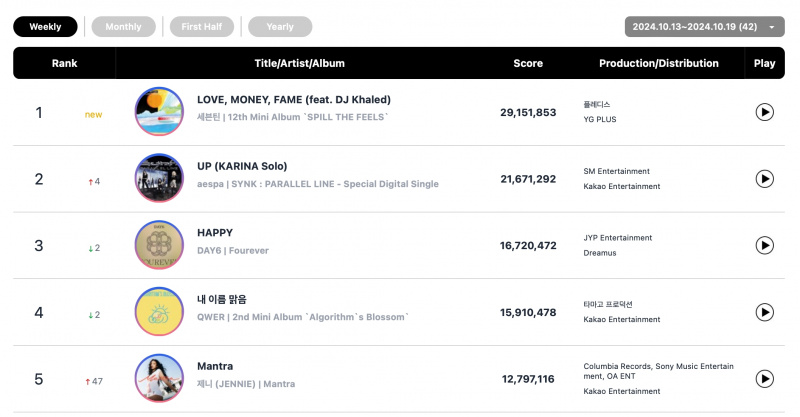800x417 pixels.
Task: Open the Mantra song title link
Action: [x=215, y=366]
